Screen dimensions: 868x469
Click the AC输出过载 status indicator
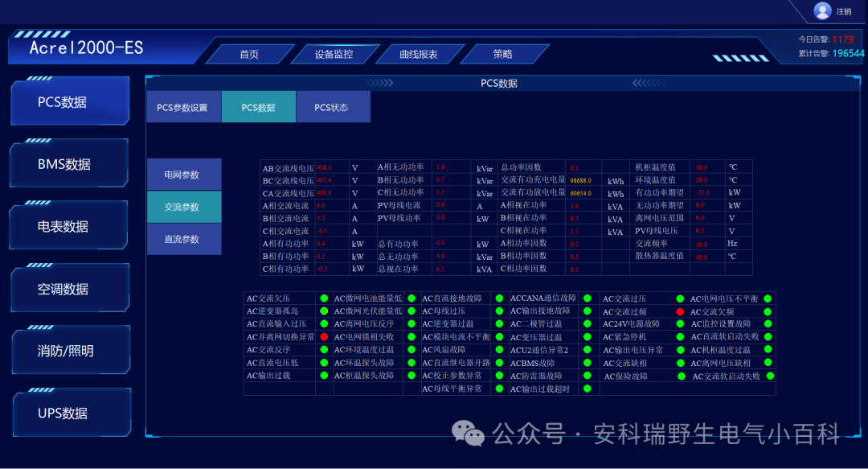(x=324, y=376)
